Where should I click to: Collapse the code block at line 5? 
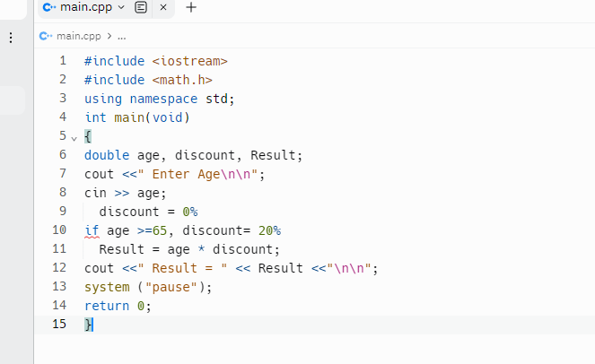(74, 138)
